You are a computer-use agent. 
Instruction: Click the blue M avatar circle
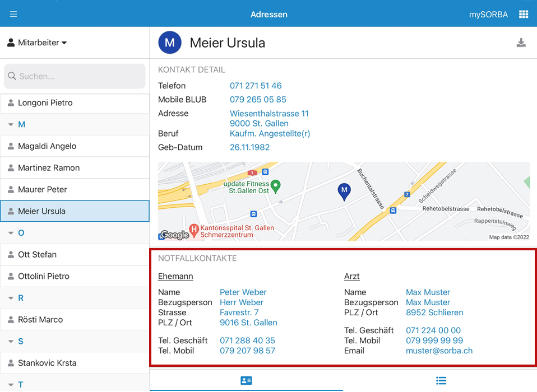pos(170,43)
